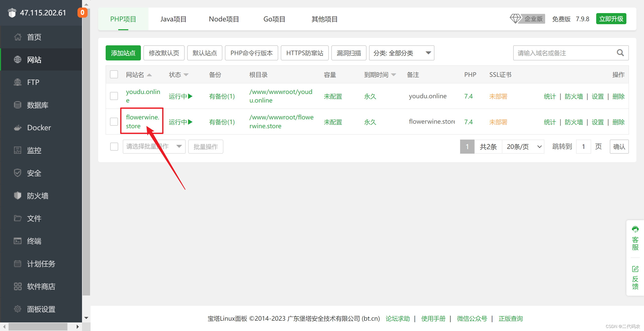Open 终端 terminal from sidebar

pyautogui.click(x=34, y=241)
